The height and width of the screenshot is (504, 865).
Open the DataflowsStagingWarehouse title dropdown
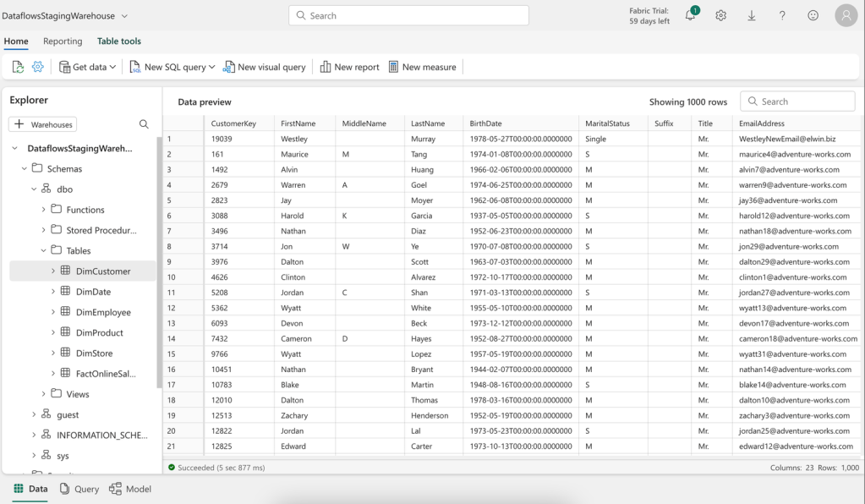[x=124, y=16]
